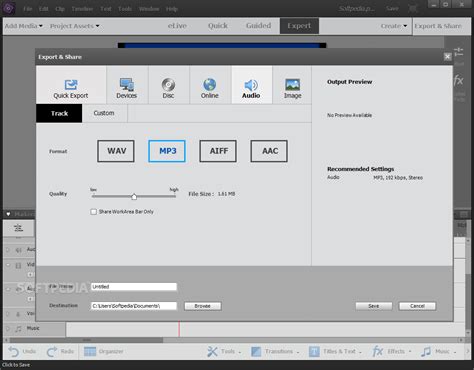Click the File Name input field
The height and width of the screenshot is (370, 474).
[x=134, y=287]
